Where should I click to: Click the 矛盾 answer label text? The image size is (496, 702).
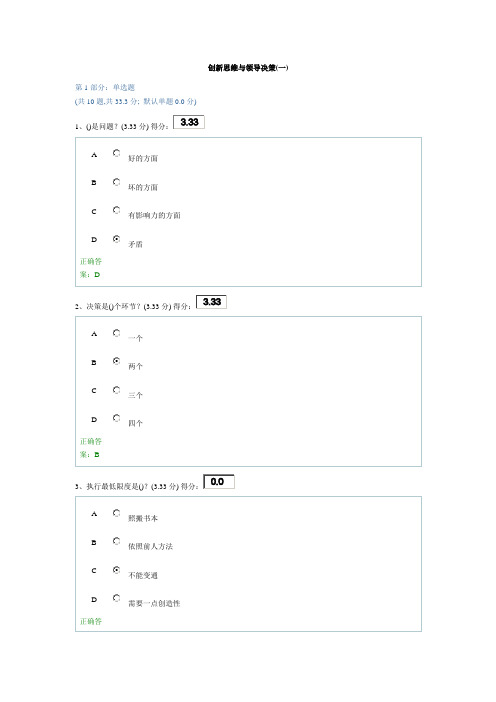pyautogui.click(x=135, y=244)
